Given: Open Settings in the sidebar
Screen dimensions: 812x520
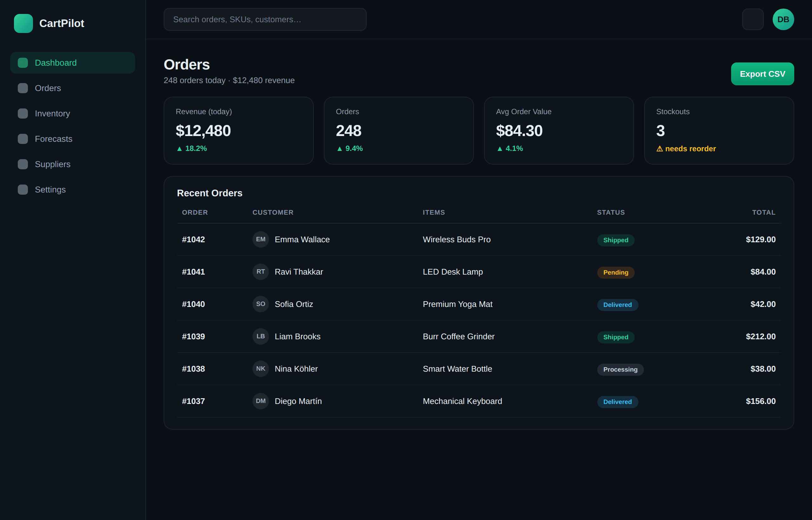Looking at the screenshot, I should (73, 189).
